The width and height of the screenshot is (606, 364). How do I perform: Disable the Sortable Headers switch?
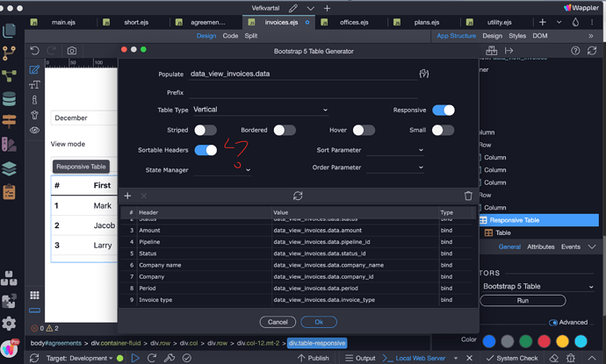pyautogui.click(x=206, y=150)
